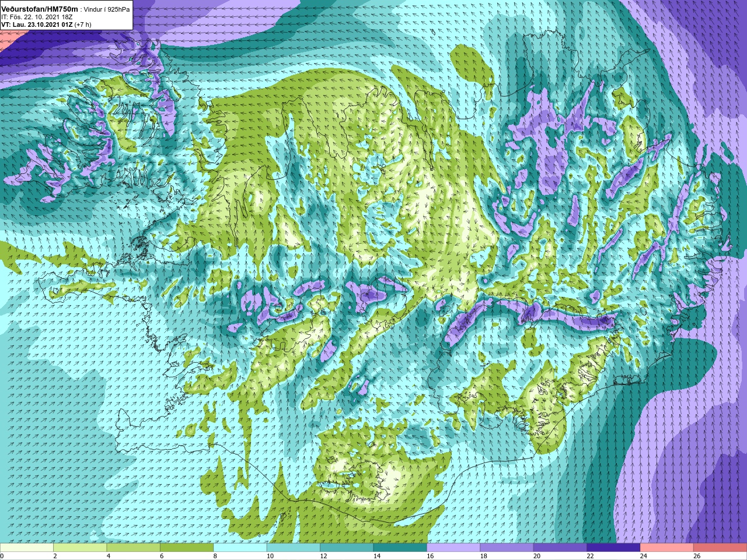
Task: Click the 'VT: Lau. 23.10.2021 01Z' line
Action: 37,24
